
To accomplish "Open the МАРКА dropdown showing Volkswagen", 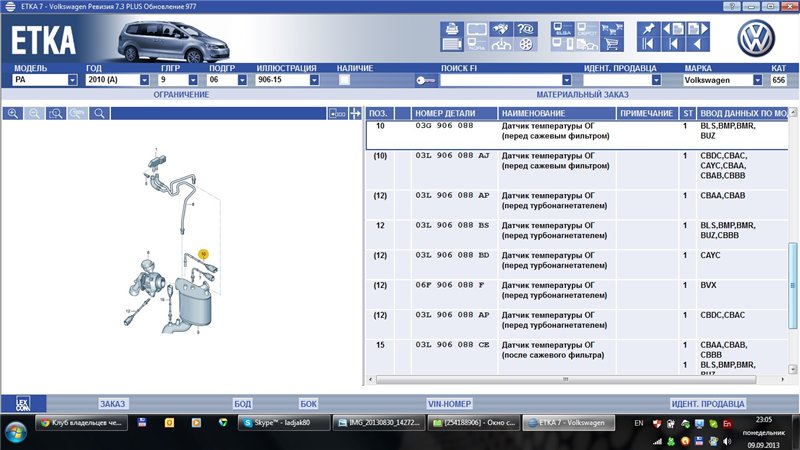I will tap(757, 80).
